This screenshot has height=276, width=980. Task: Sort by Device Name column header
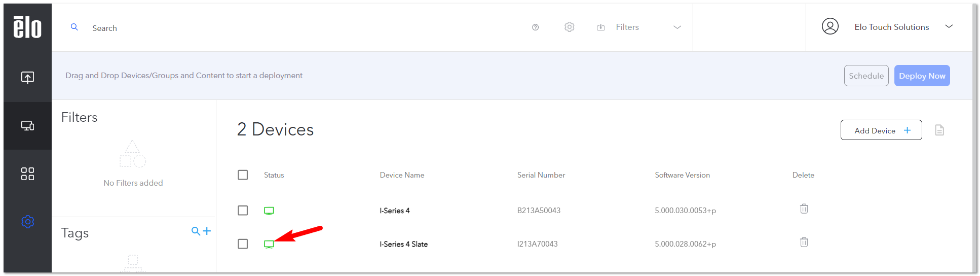click(402, 175)
